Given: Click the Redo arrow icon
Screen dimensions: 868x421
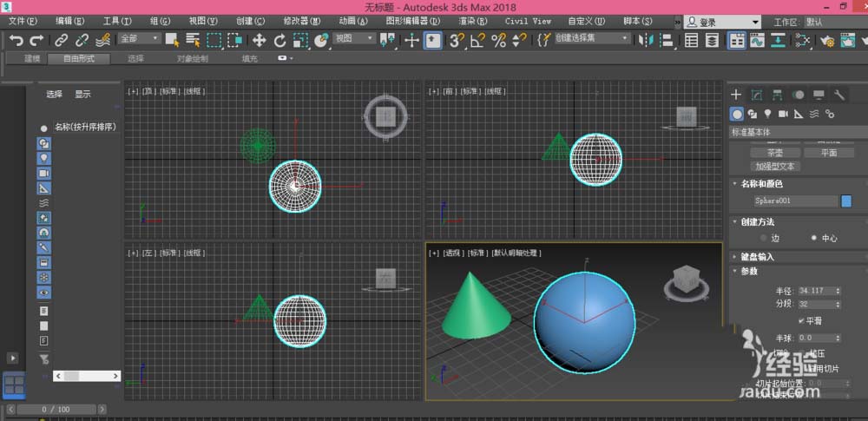Looking at the screenshot, I should pyautogui.click(x=36, y=40).
